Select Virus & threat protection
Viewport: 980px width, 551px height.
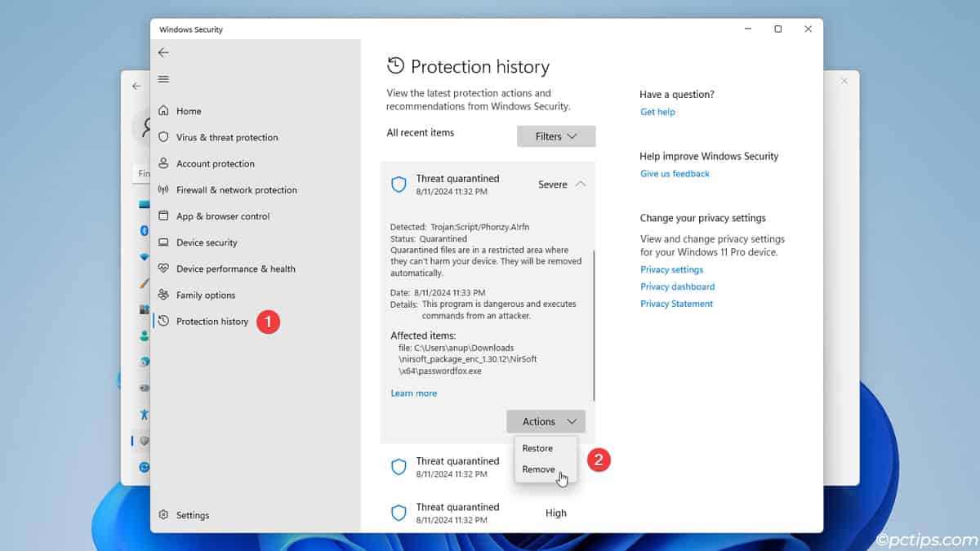point(227,137)
